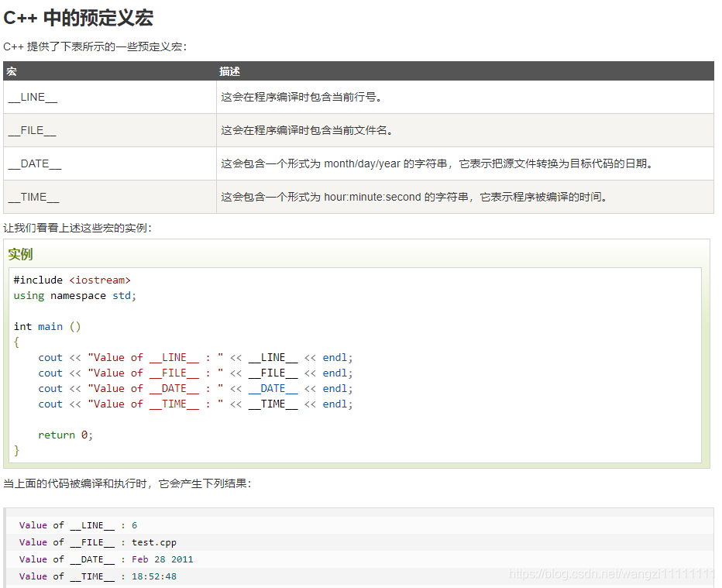Viewport: 722px width, 588px height.
Task: Click output line 'Value of __LINE__ : 6'
Action: 78,525
